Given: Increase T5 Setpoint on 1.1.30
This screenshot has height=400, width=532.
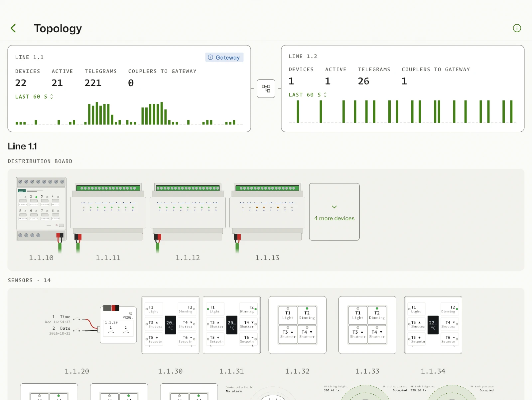Looking at the screenshot, I should click(x=154, y=339).
